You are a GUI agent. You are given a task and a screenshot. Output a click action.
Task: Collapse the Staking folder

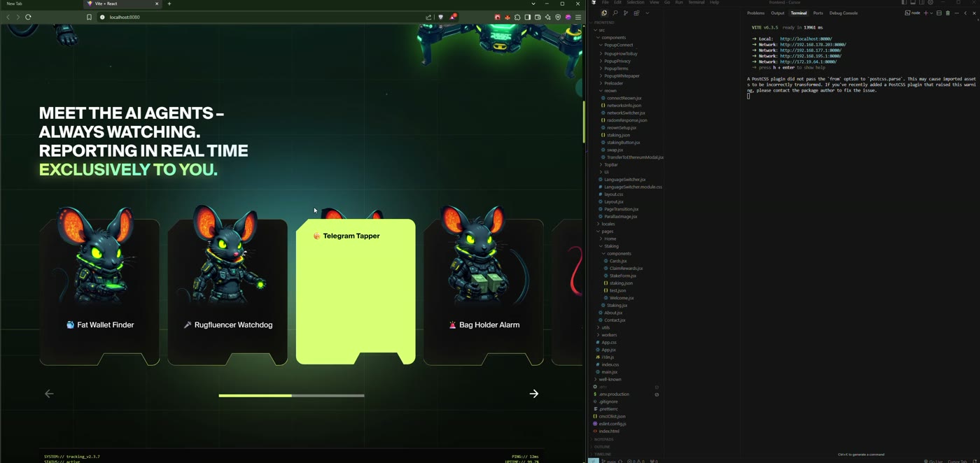pos(610,246)
